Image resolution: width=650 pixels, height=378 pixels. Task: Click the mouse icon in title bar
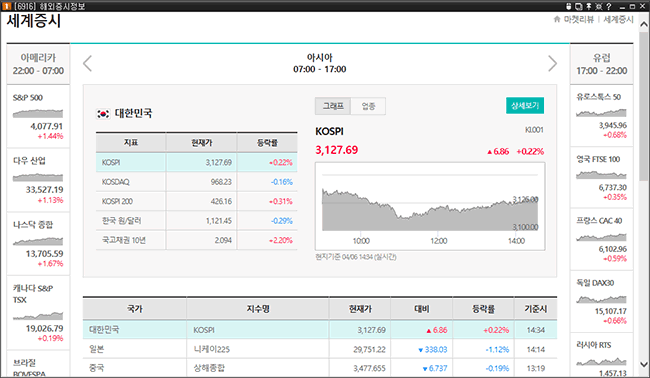pyautogui.click(x=569, y=6)
